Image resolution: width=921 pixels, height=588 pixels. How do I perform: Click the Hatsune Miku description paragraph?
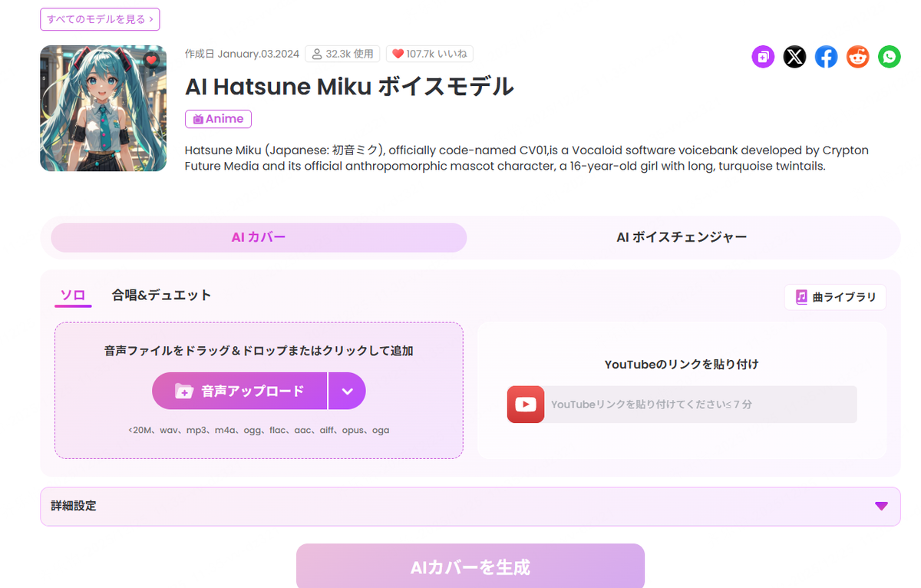527,158
